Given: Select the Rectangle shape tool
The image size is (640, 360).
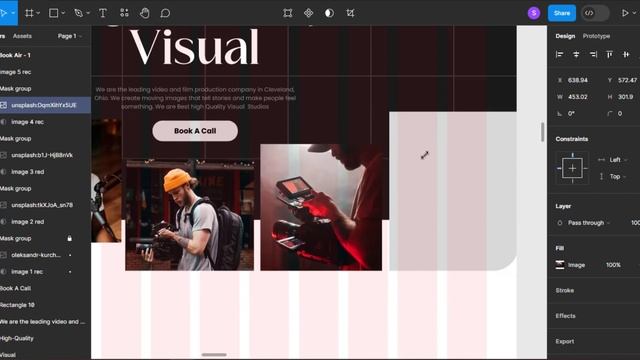Looking at the screenshot, I should tap(53, 13).
